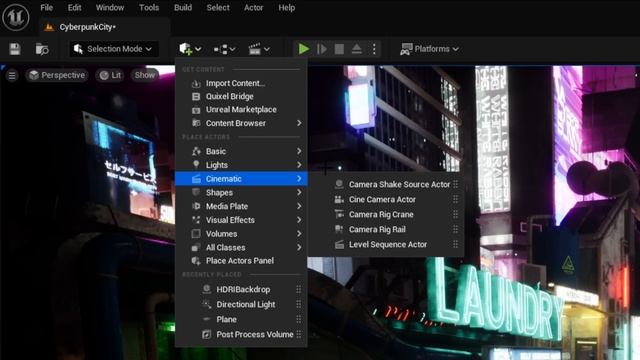The width and height of the screenshot is (640, 360).
Task: Open Unreal Marketplace from the menu
Action: pos(241,109)
